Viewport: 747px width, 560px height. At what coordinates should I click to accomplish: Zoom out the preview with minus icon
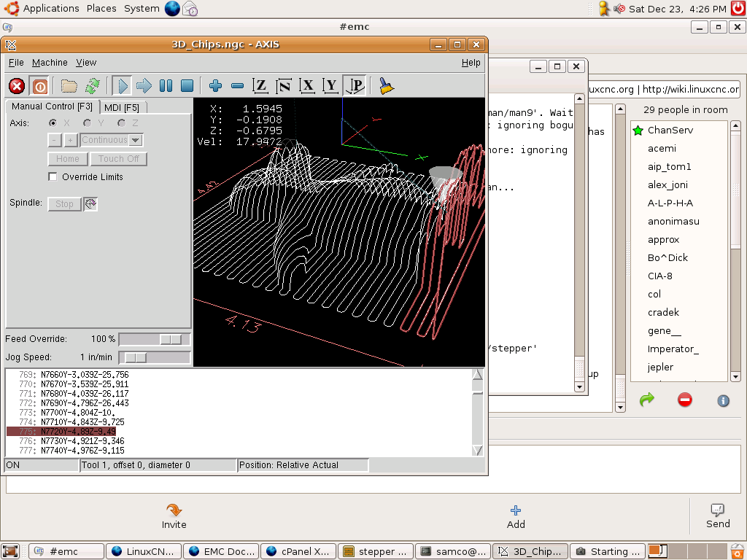click(237, 86)
